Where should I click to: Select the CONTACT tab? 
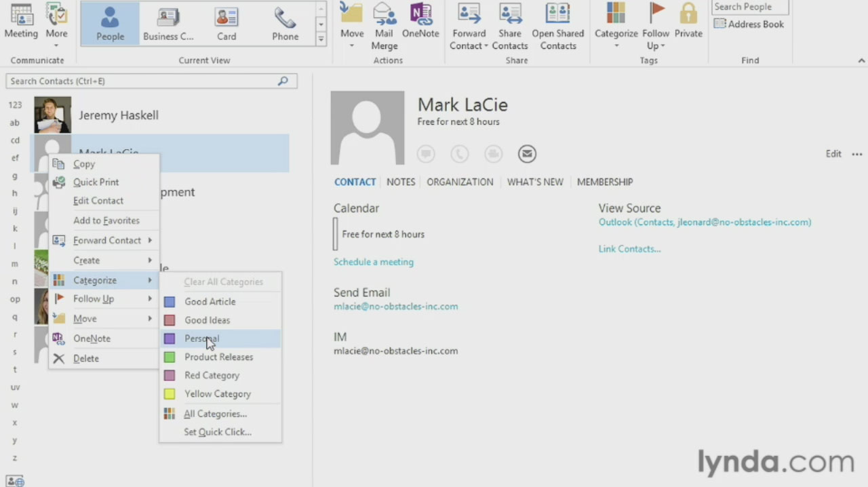pyautogui.click(x=355, y=182)
